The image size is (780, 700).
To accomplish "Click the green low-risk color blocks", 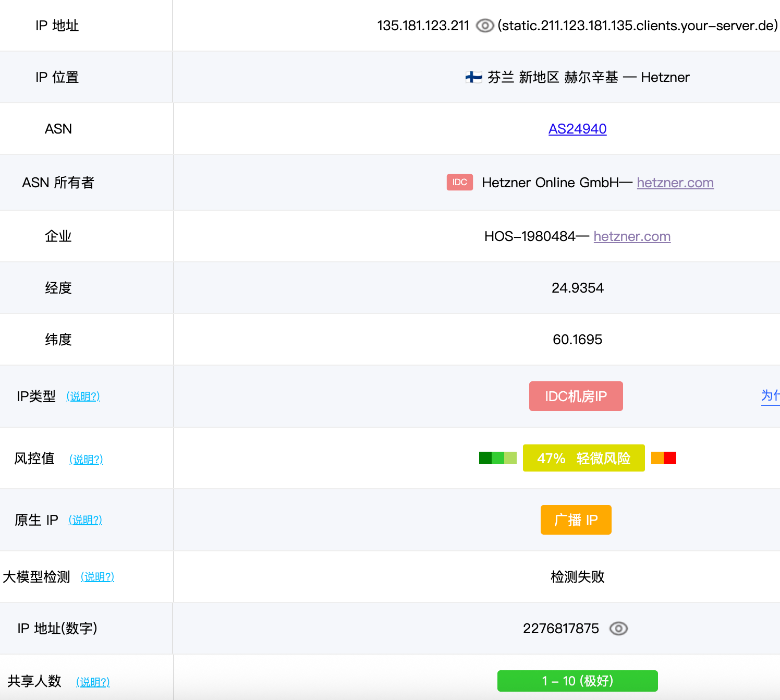I will click(497, 458).
